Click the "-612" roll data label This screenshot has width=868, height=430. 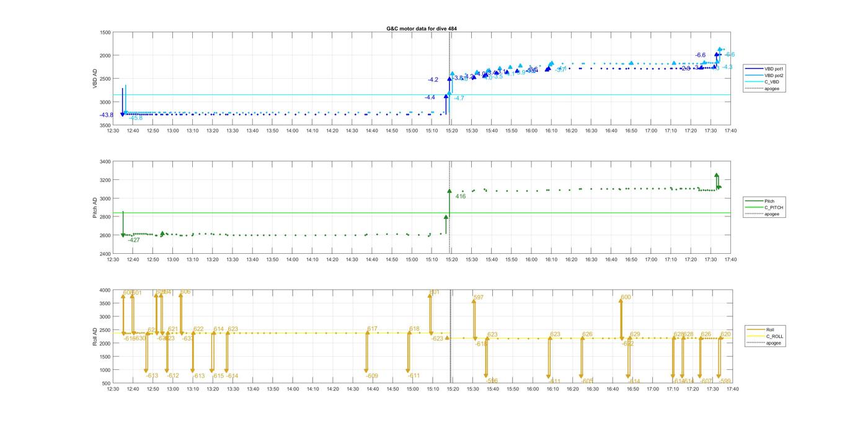coord(172,376)
